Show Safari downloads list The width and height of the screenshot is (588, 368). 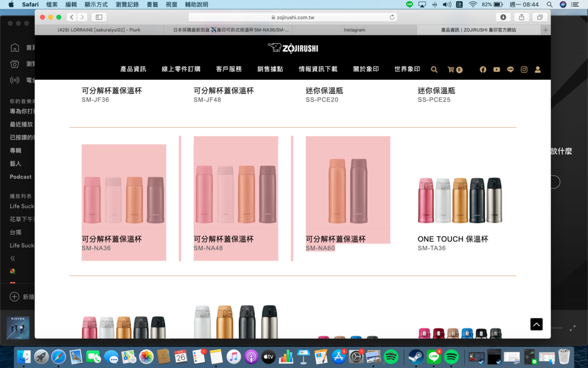point(503,17)
